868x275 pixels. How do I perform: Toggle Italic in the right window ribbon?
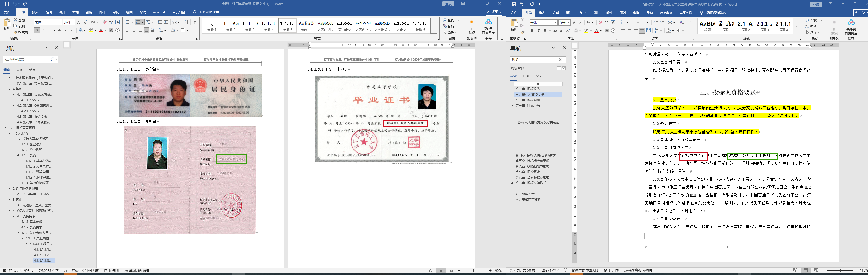coord(538,31)
